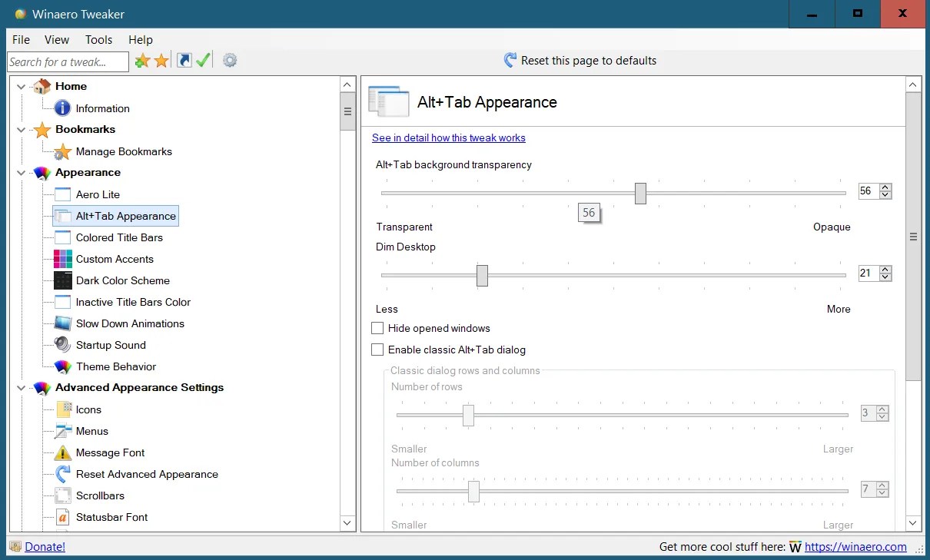Click the settings pane scrollbar up arrow

point(913,85)
